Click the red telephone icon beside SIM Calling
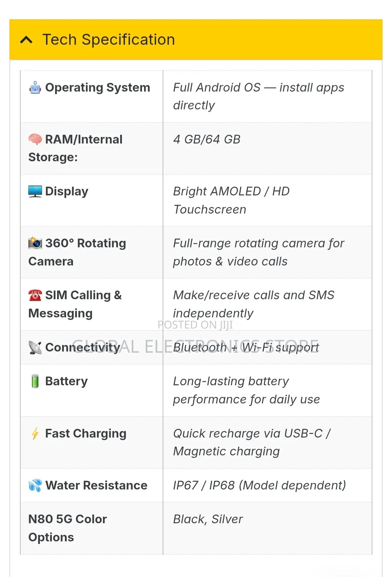The height and width of the screenshot is (577, 392). [x=35, y=295]
